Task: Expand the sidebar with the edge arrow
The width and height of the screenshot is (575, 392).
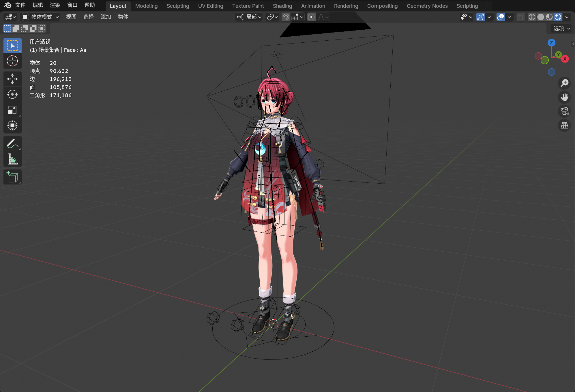Action: [573, 44]
